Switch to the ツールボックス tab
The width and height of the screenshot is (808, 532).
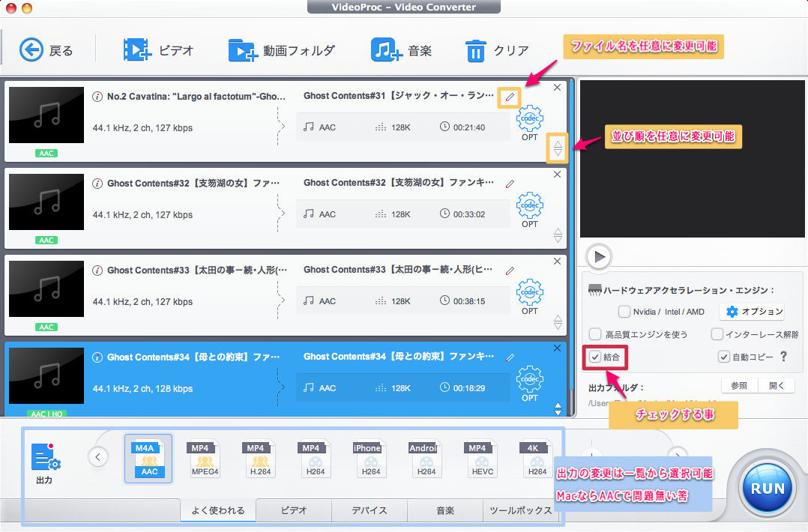[521, 510]
